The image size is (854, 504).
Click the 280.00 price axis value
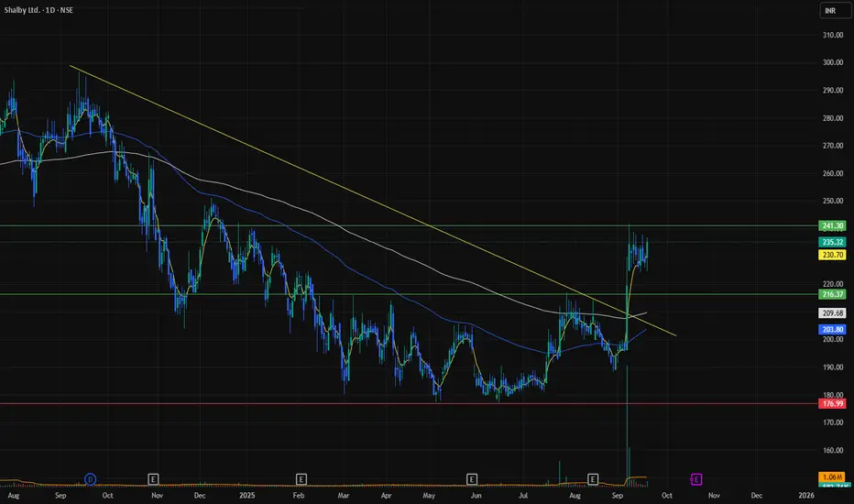click(833, 118)
